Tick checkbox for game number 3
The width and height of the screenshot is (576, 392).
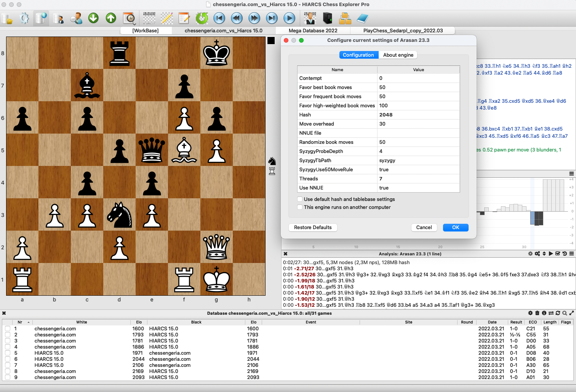click(8, 341)
